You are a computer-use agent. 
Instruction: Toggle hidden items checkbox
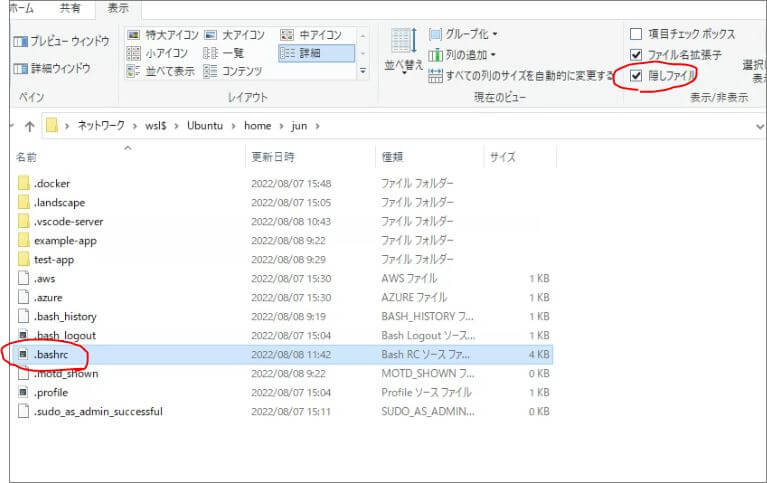[x=636, y=75]
